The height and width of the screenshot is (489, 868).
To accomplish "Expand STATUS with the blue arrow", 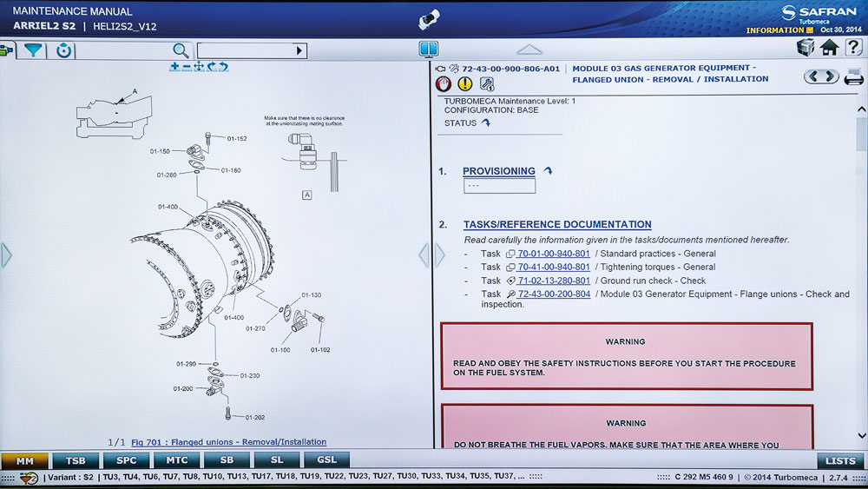I will click(x=486, y=123).
